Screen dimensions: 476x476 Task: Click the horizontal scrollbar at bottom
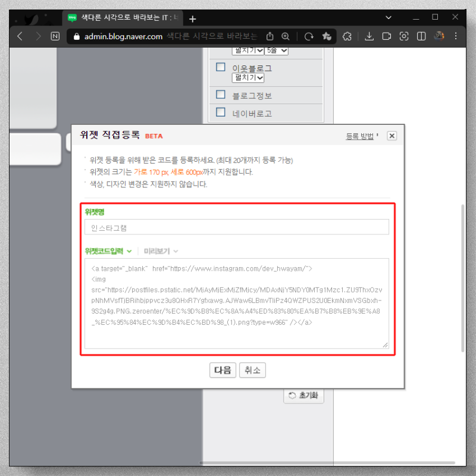327,463
